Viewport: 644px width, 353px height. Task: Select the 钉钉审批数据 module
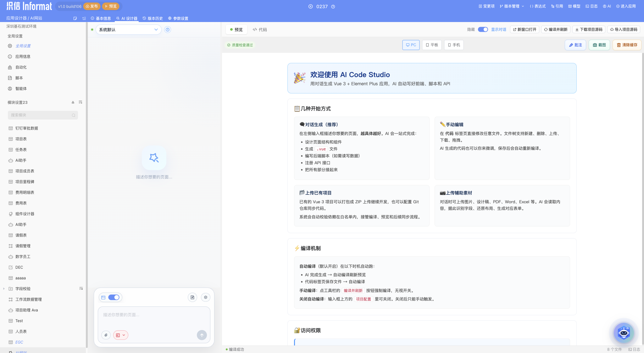click(x=27, y=128)
